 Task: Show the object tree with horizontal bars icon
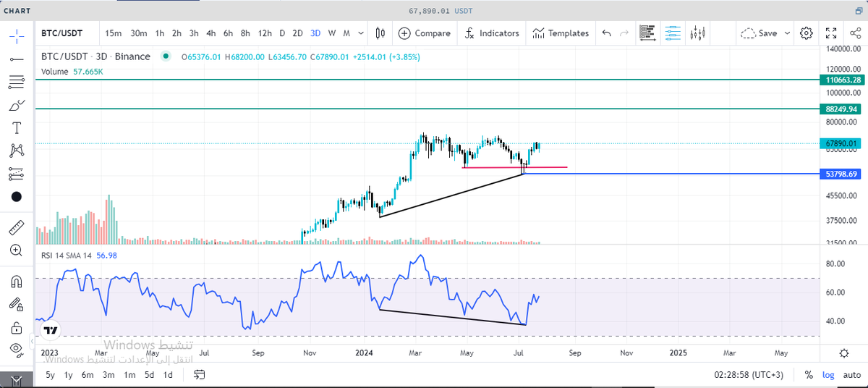(x=647, y=33)
